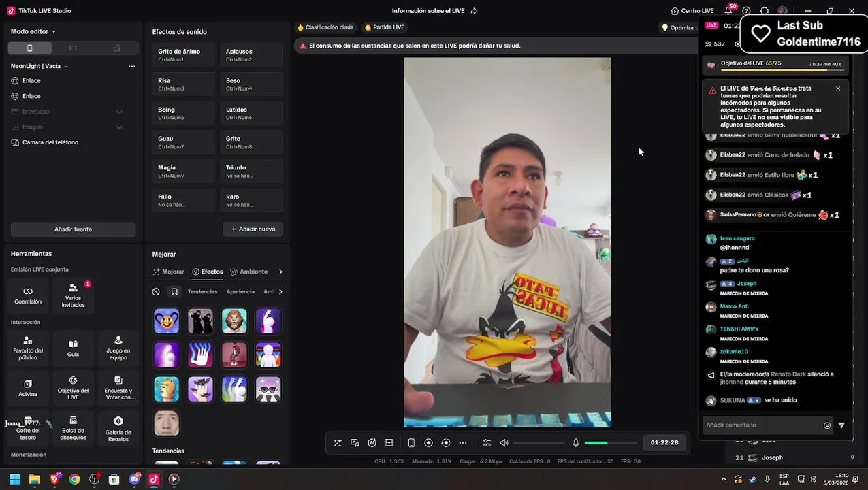This screenshot has height=490, width=868.
Task: Play Aplausos sound effect
Action: click(x=251, y=55)
